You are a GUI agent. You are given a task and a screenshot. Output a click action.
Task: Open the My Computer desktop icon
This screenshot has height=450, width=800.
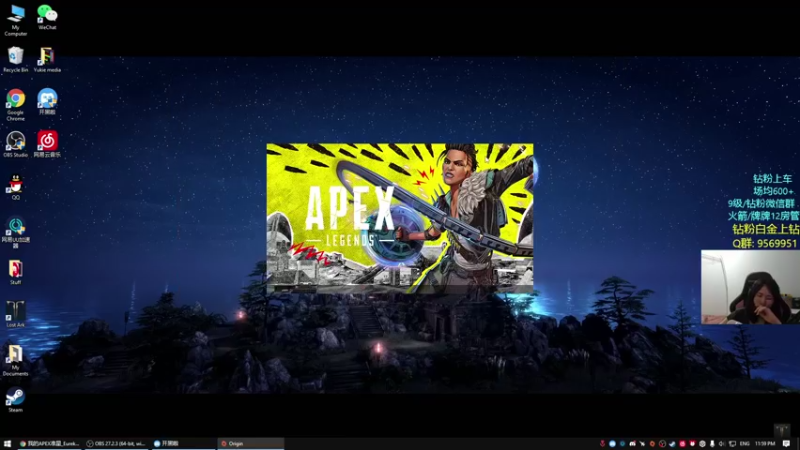click(x=15, y=20)
